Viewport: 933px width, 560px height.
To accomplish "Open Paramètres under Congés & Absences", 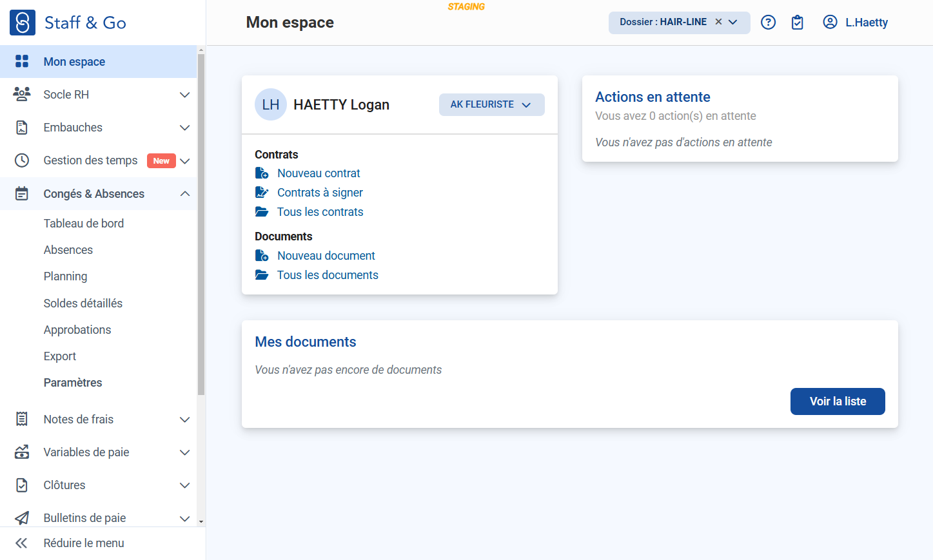I will 73,382.
